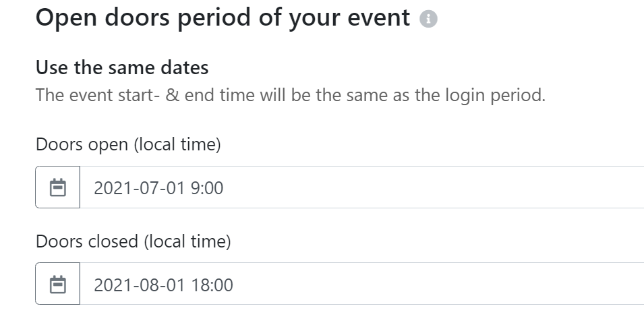Click the 2021-07-01 9:00 date value
This screenshot has height=325, width=644.
click(158, 188)
